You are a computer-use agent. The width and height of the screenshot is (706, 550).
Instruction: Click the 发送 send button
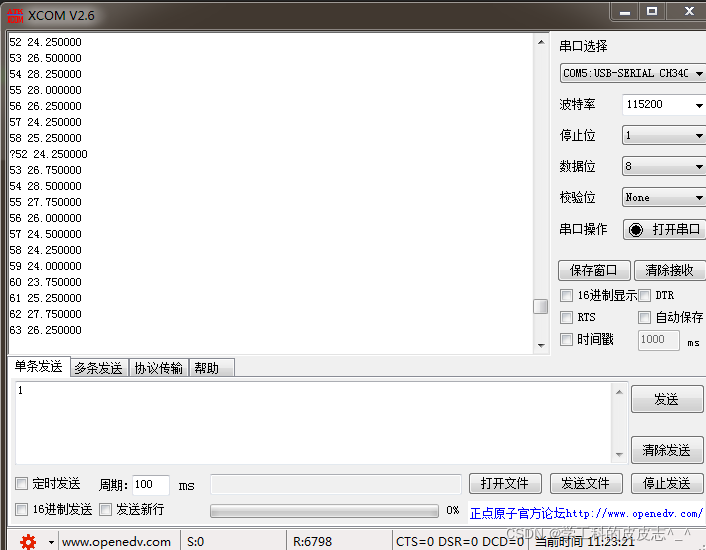[x=667, y=399]
